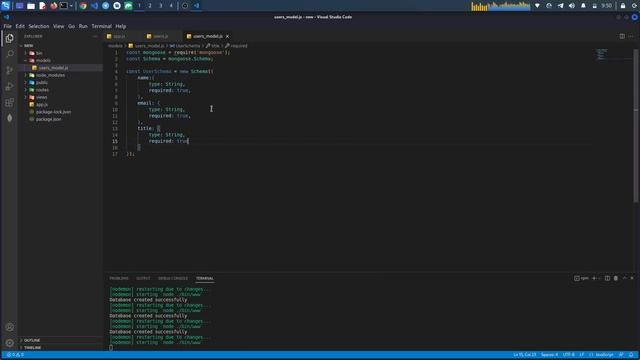
Task: Switch to workspace 2
Action: click(x=150, y=6)
